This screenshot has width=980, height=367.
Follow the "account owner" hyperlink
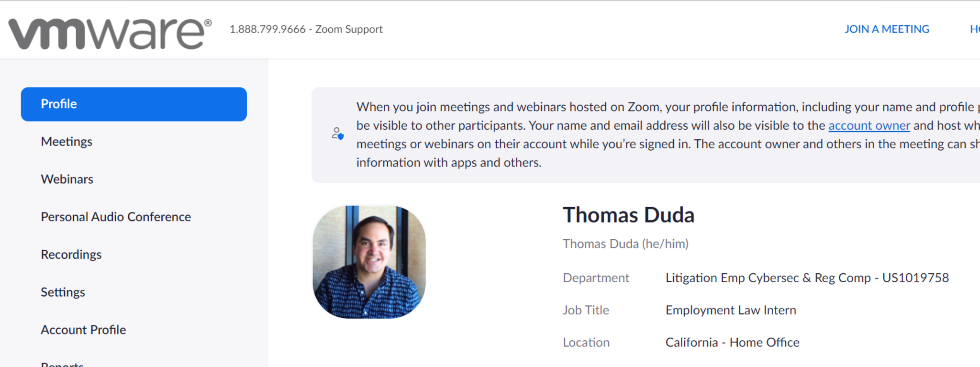pyautogui.click(x=869, y=125)
